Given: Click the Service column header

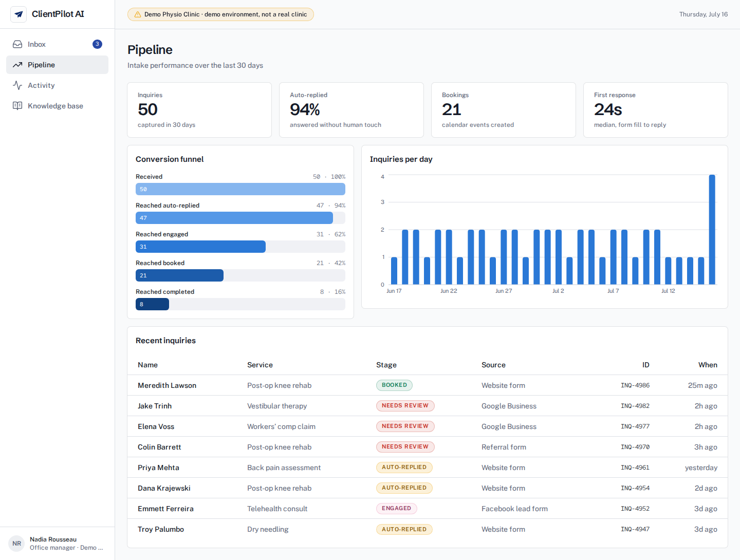Looking at the screenshot, I should click(x=260, y=365).
